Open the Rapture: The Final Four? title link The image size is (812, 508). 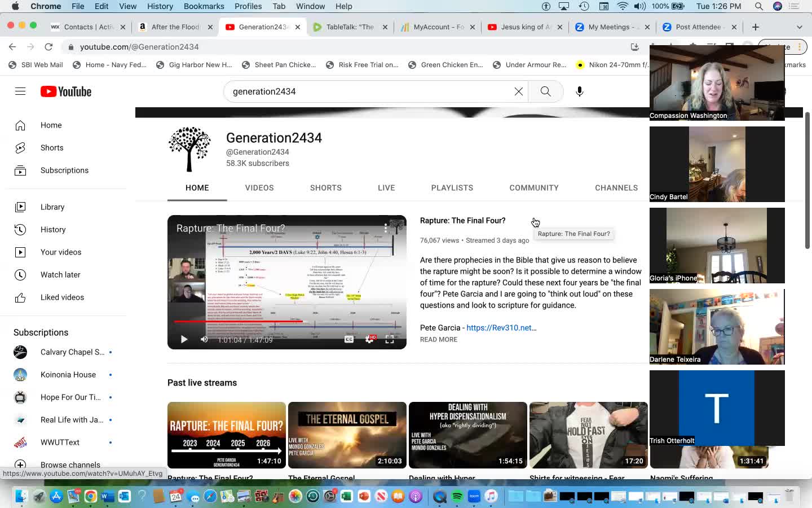[x=462, y=221]
